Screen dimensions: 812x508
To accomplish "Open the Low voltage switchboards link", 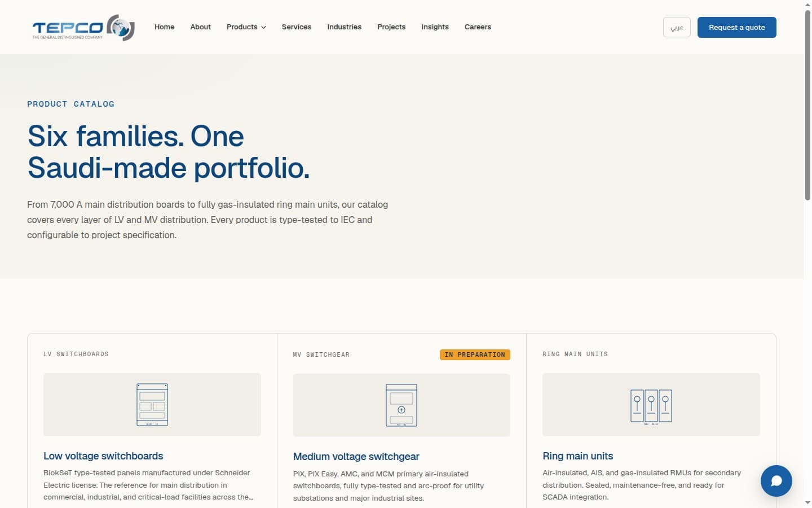I will (x=103, y=456).
